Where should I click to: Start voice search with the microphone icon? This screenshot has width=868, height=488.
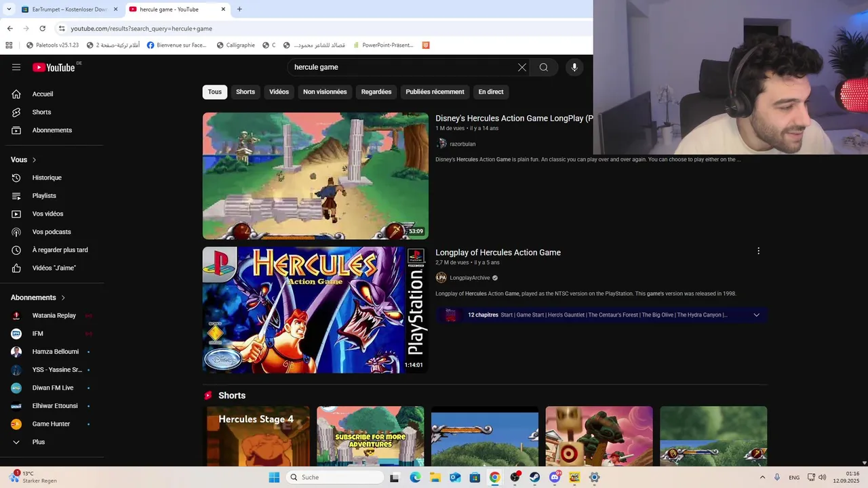[x=574, y=67]
